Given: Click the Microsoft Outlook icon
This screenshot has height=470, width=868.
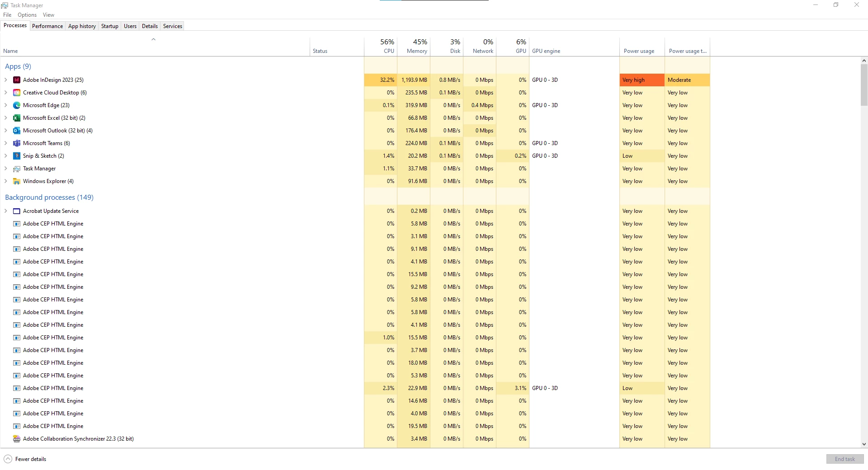Looking at the screenshot, I should (x=17, y=131).
